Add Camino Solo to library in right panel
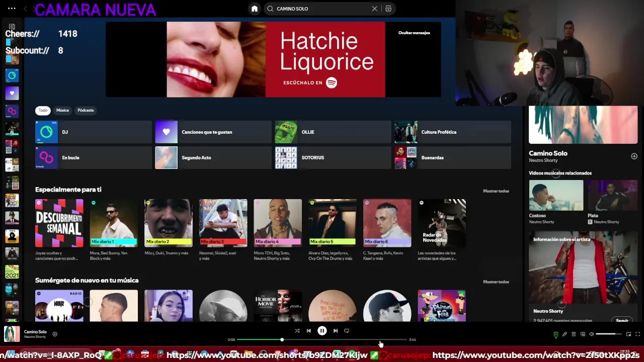The width and height of the screenshot is (644, 362). [634, 156]
